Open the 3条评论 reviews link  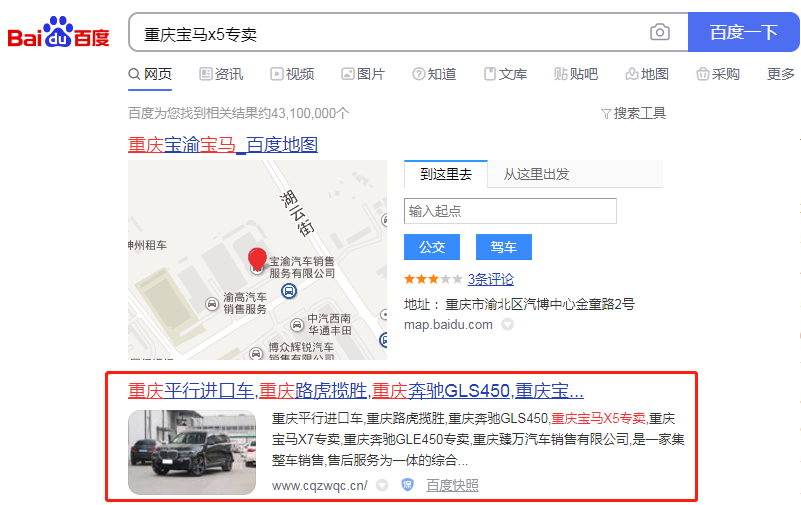point(490,279)
